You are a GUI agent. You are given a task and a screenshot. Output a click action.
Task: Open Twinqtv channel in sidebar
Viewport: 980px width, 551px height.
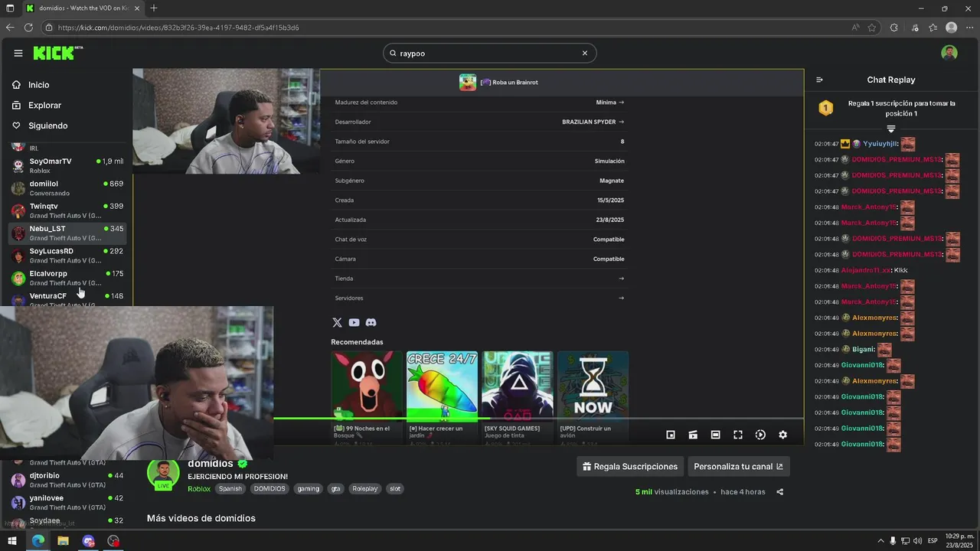point(67,210)
